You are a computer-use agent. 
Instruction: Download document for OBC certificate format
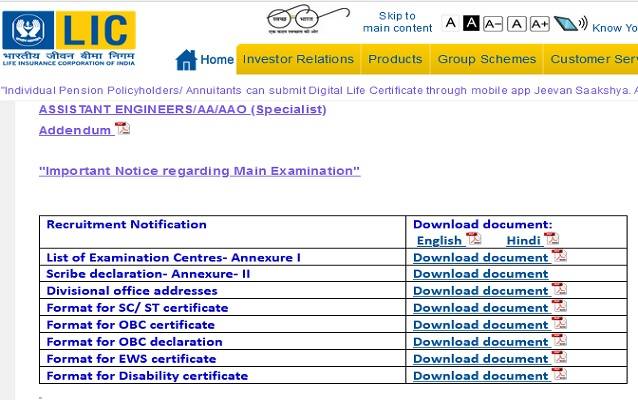click(x=481, y=325)
